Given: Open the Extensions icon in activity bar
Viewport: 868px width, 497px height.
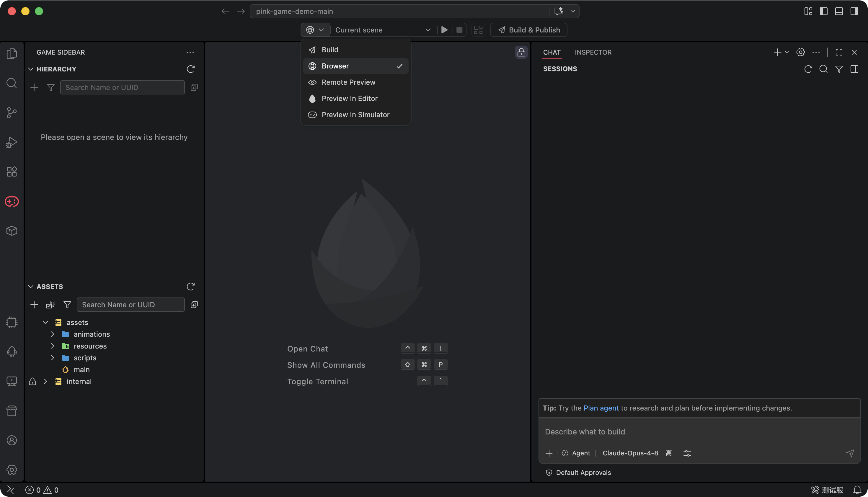Looking at the screenshot, I should point(12,172).
